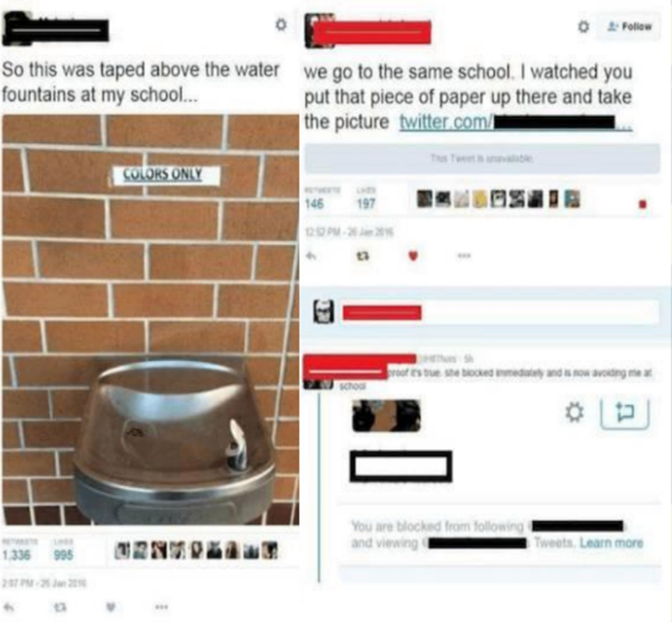Image resolution: width=672 pixels, height=622 pixels.
Task: Click the gear icon beside the Follow button
Action: coord(584,27)
